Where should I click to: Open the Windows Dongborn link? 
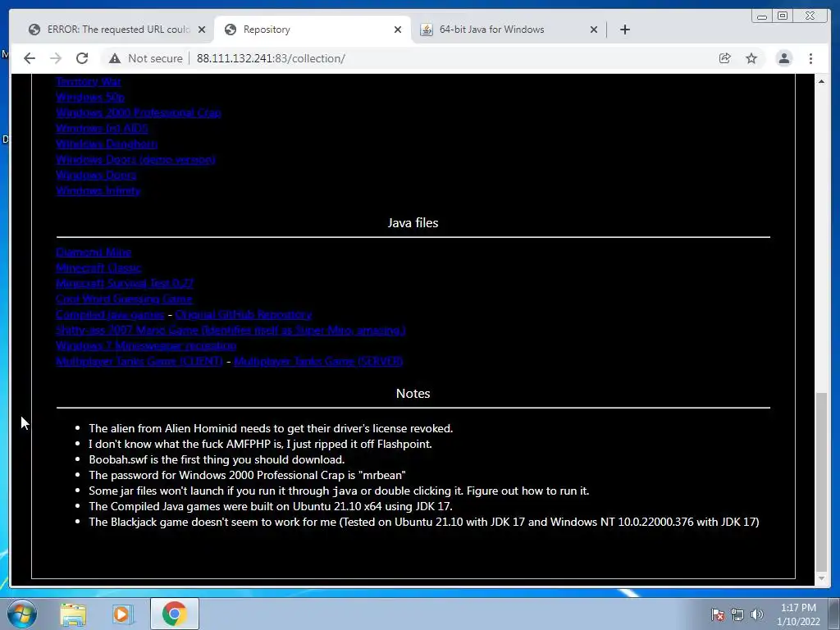click(x=107, y=144)
